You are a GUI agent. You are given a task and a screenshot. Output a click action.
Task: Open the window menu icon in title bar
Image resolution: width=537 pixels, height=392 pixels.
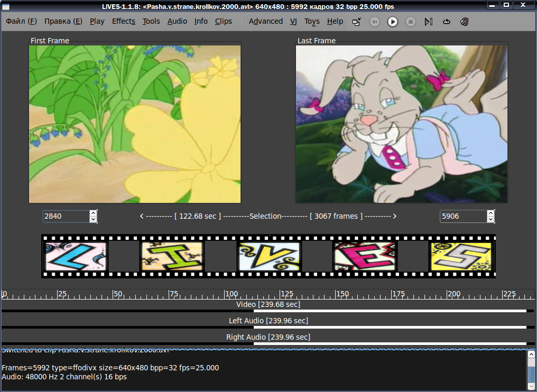coord(5,6)
